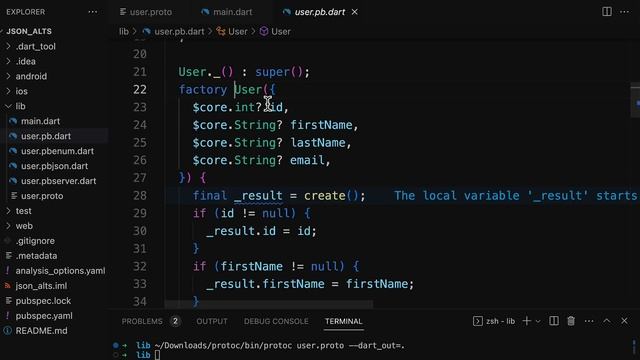Select user.pb.dart in the explorer
This screenshot has width=640, height=360.
(46, 136)
